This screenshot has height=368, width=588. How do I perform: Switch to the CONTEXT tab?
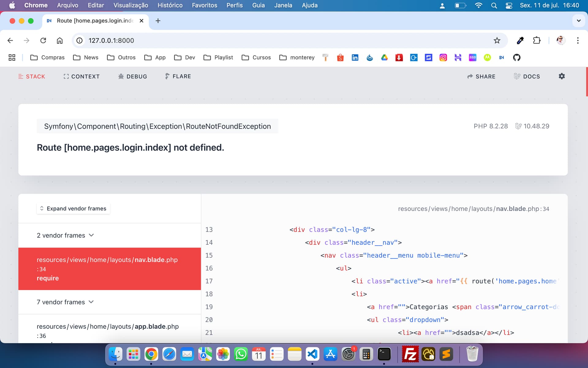pos(81,76)
